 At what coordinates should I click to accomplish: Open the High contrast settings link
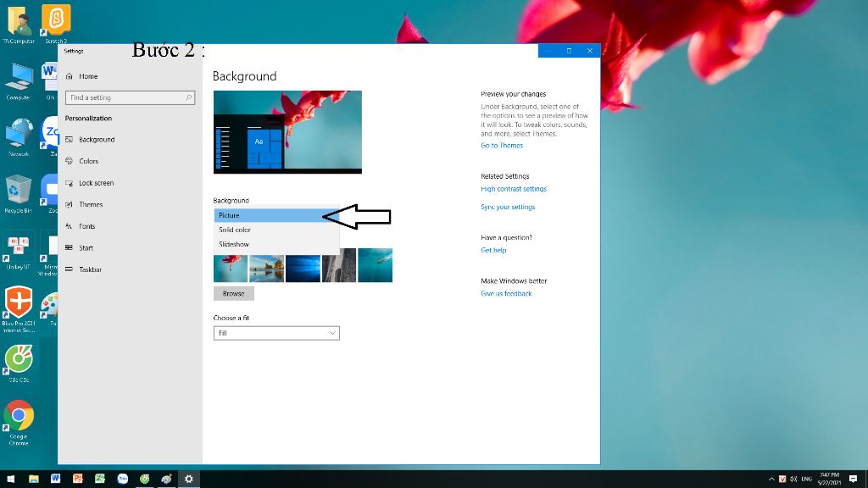tap(514, 189)
